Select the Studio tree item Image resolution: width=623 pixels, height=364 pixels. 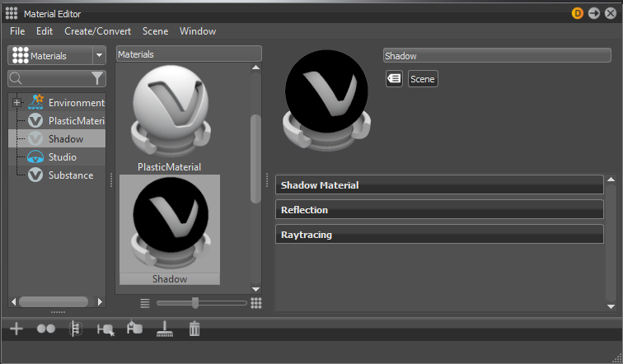point(63,157)
